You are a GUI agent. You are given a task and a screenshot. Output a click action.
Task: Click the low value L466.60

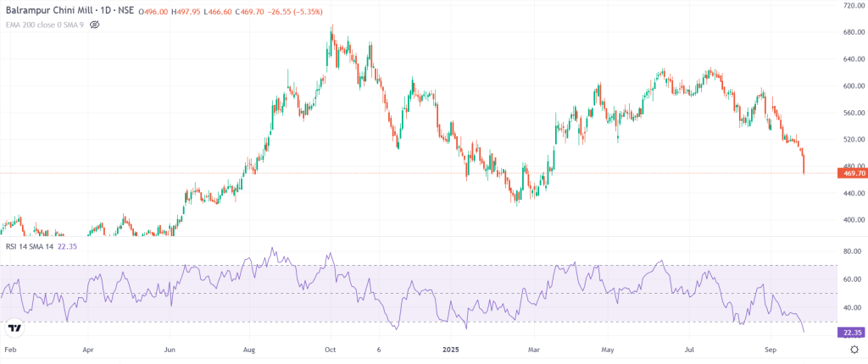point(216,12)
